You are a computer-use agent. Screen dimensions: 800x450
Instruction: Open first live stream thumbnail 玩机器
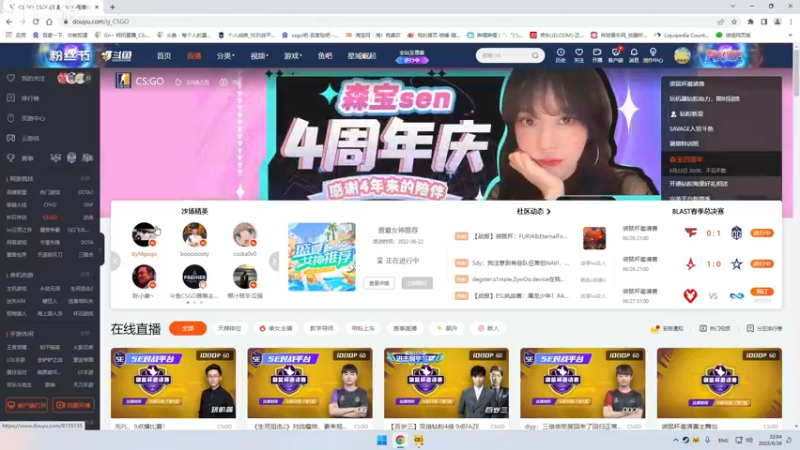173,383
